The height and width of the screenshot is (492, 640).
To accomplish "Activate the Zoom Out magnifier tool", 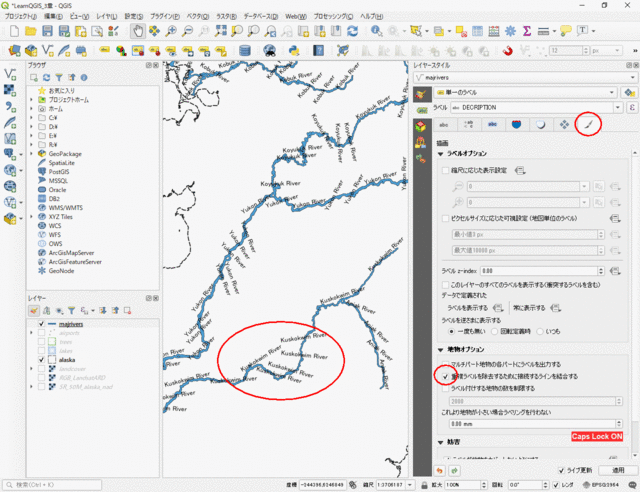I will point(187,31).
